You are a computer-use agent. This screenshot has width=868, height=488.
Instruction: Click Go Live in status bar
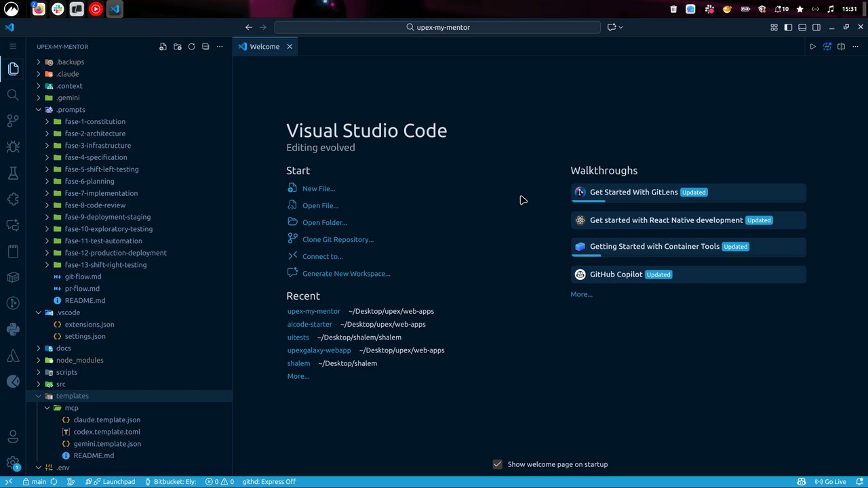point(830,482)
